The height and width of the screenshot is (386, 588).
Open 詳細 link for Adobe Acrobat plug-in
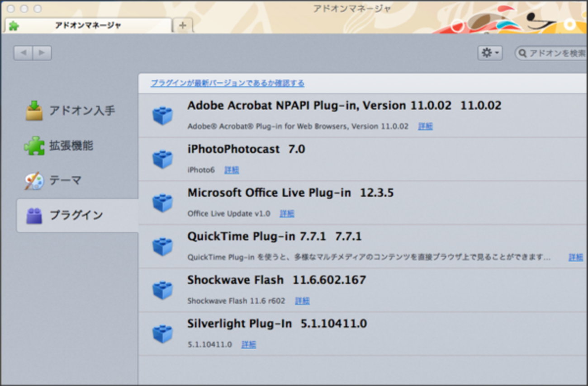click(x=425, y=126)
